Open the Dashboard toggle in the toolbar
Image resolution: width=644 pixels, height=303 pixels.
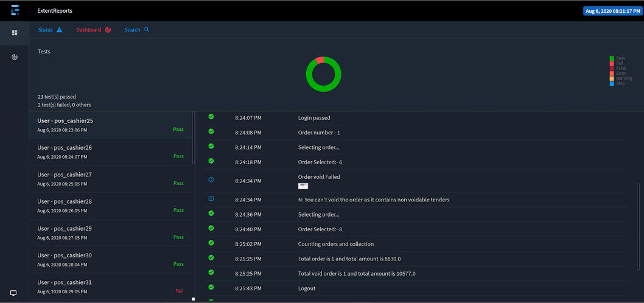[93, 30]
